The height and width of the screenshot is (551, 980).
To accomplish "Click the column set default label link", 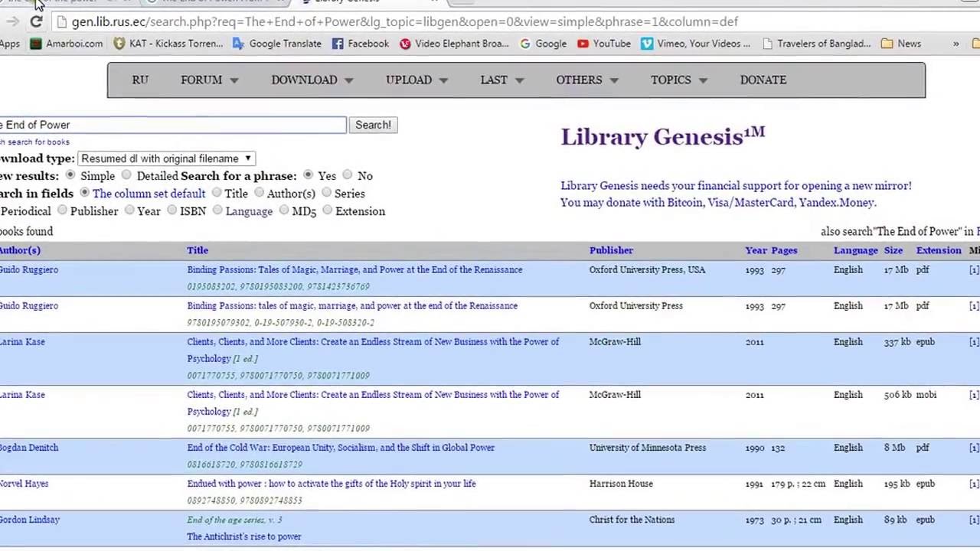I will 149,194.
